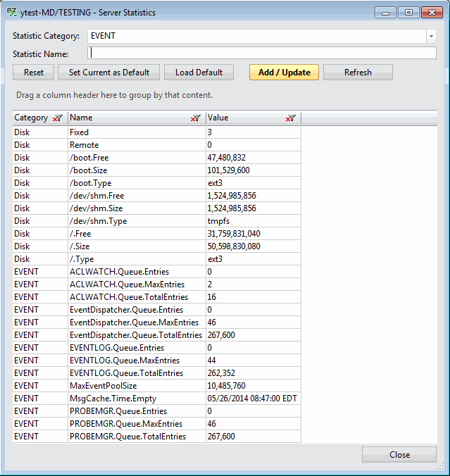Click the filter icon in Value column header

[x=290, y=118]
